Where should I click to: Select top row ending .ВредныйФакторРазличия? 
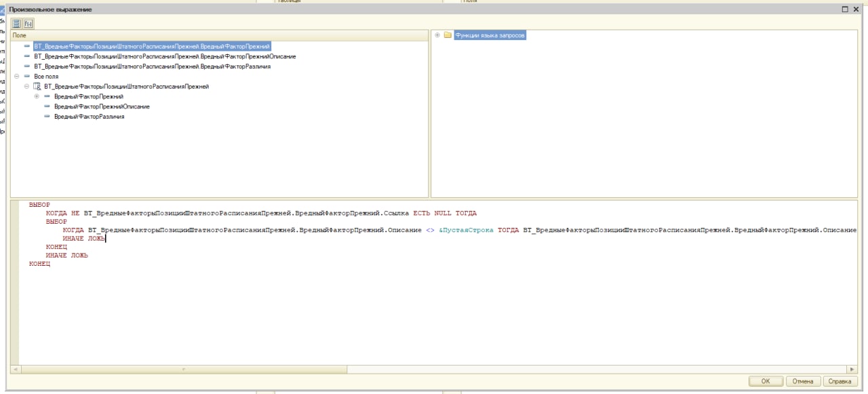pos(153,66)
